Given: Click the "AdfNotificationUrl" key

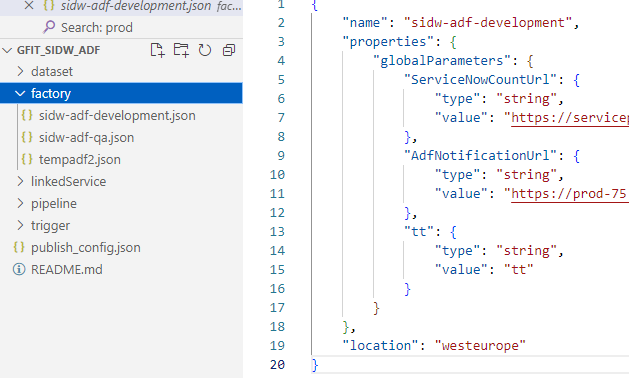Looking at the screenshot, I should click(x=481, y=156).
